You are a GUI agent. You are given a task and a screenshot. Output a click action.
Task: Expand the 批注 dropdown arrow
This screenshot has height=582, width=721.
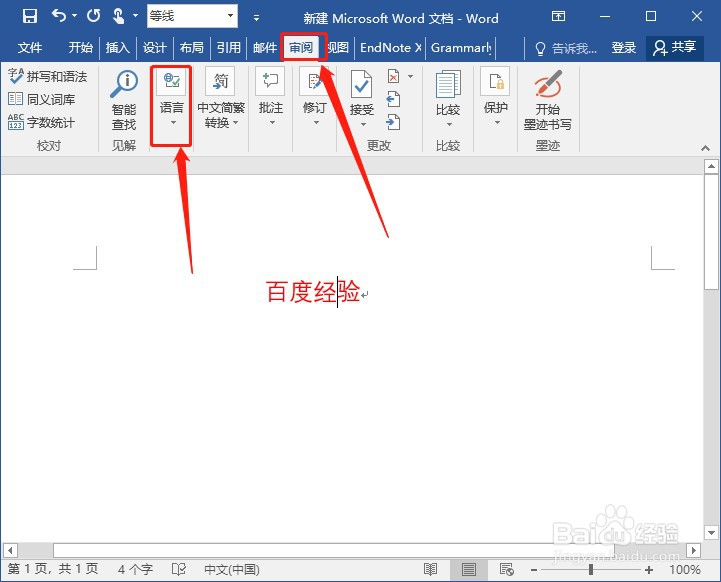pos(272,123)
